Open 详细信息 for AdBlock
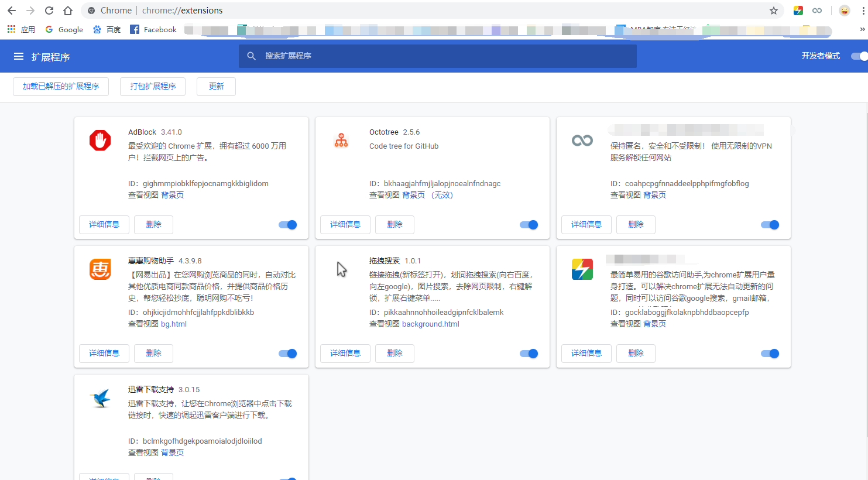This screenshot has height=480, width=868. 104,225
